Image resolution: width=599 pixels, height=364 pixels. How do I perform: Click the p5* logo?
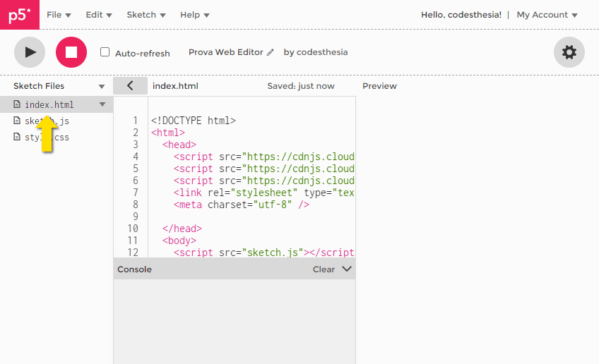[20, 15]
